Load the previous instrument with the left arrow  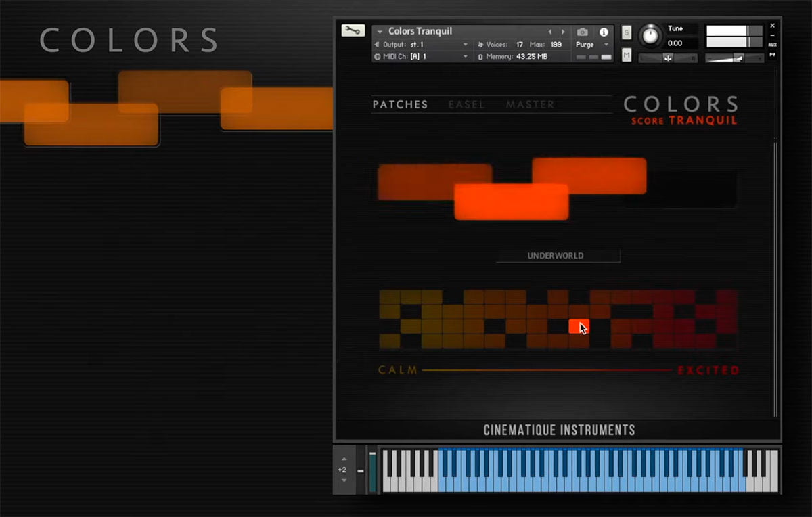point(550,32)
